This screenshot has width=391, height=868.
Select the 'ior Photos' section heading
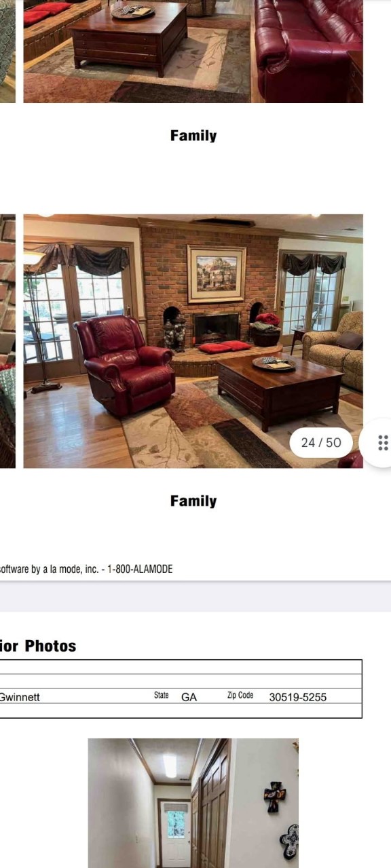click(38, 646)
